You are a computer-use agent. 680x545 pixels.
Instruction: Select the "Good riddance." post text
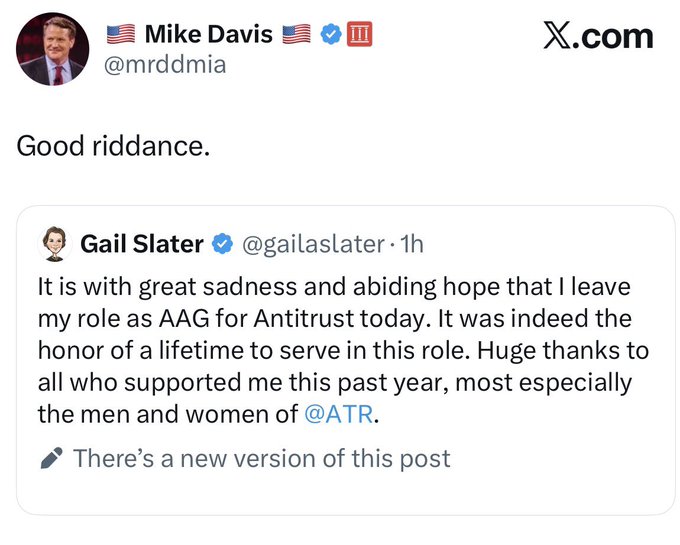[x=113, y=146]
